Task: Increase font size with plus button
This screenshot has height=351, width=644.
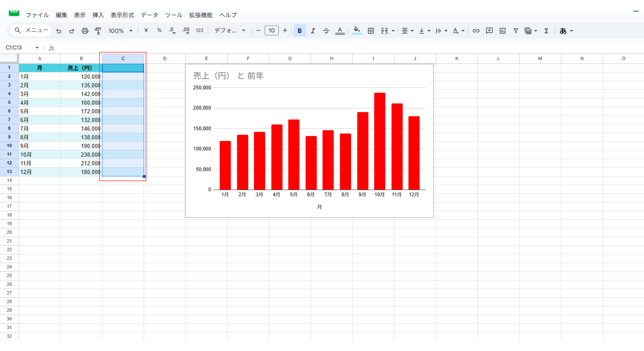Action: pyautogui.click(x=285, y=31)
